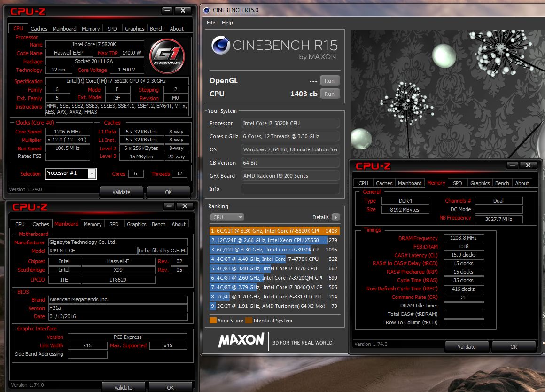This screenshot has width=545, height=392.
Task: Run the OpenGL benchmark
Action: point(329,81)
